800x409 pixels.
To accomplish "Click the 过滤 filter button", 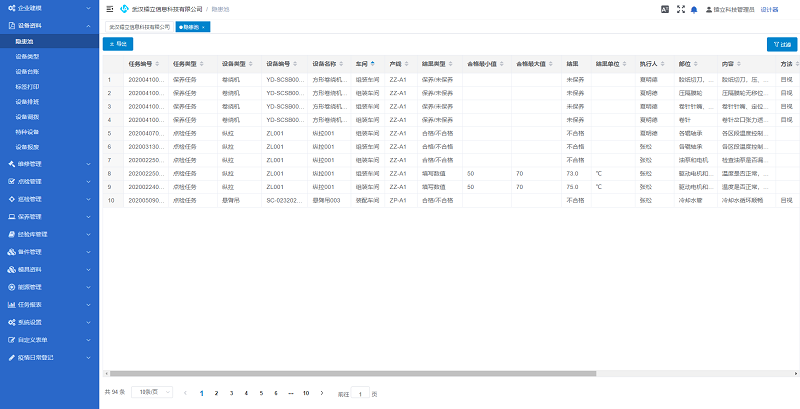I will pyautogui.click(x=781, y=44).
